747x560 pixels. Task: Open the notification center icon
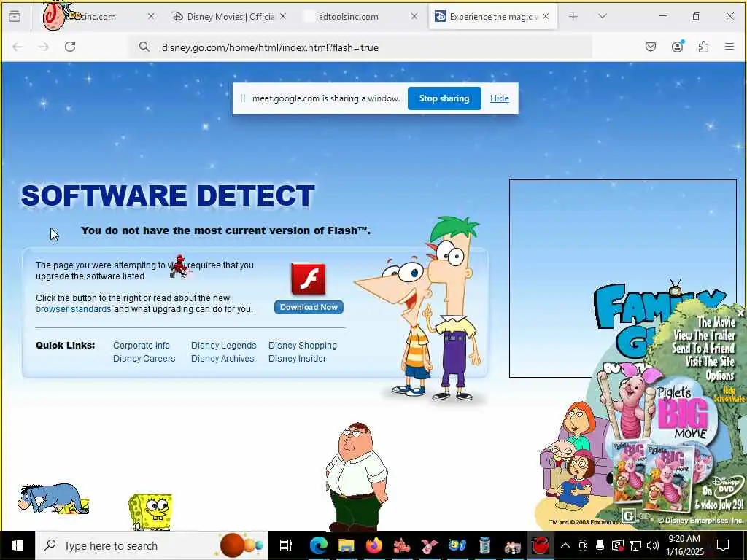[723, 545]
